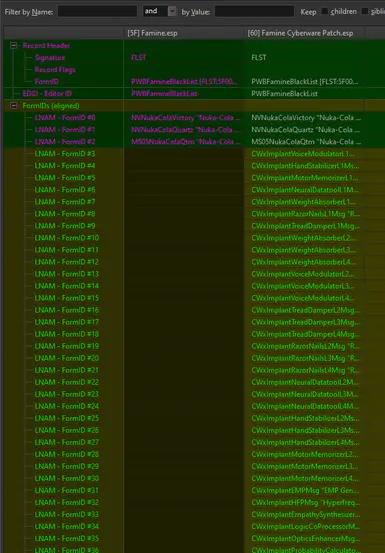Click the CWxImplantEMPMsg cell in the patch column
The width and height of the screenshot is (385, 553).
[305, 490]
